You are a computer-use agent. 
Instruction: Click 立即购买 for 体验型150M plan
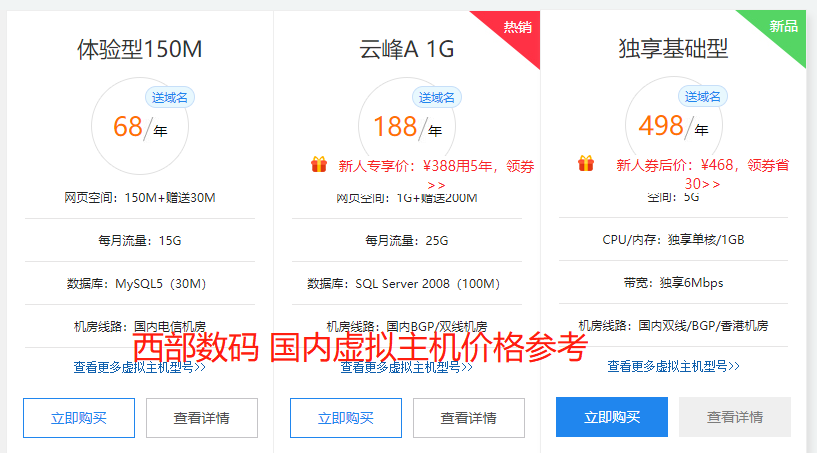79,418
